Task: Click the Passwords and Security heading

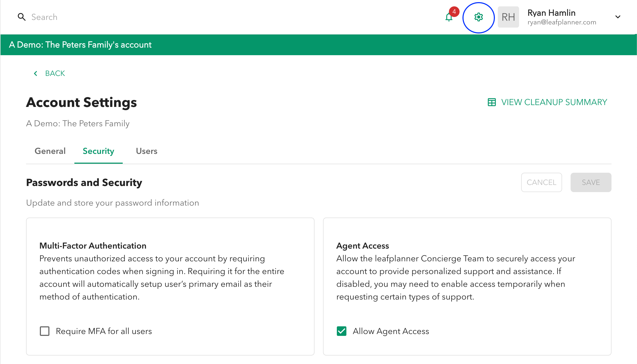Action: click(84, 183)
